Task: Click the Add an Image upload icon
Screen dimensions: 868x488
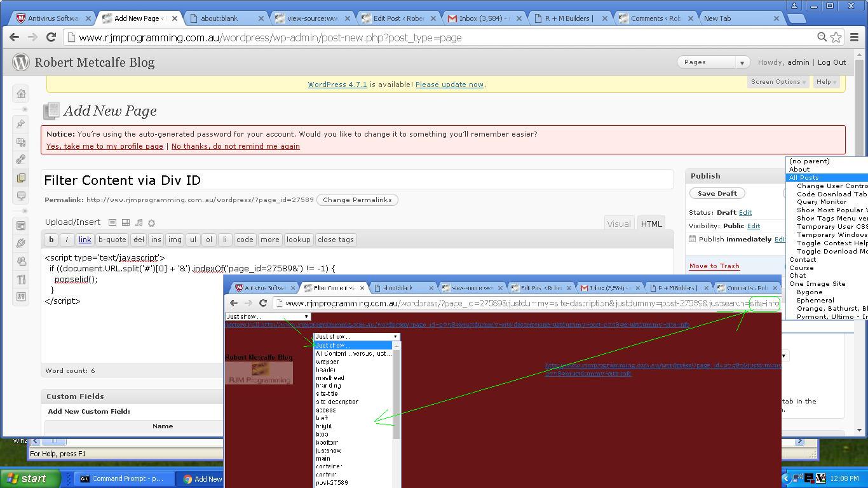Action: pos(112,222)
